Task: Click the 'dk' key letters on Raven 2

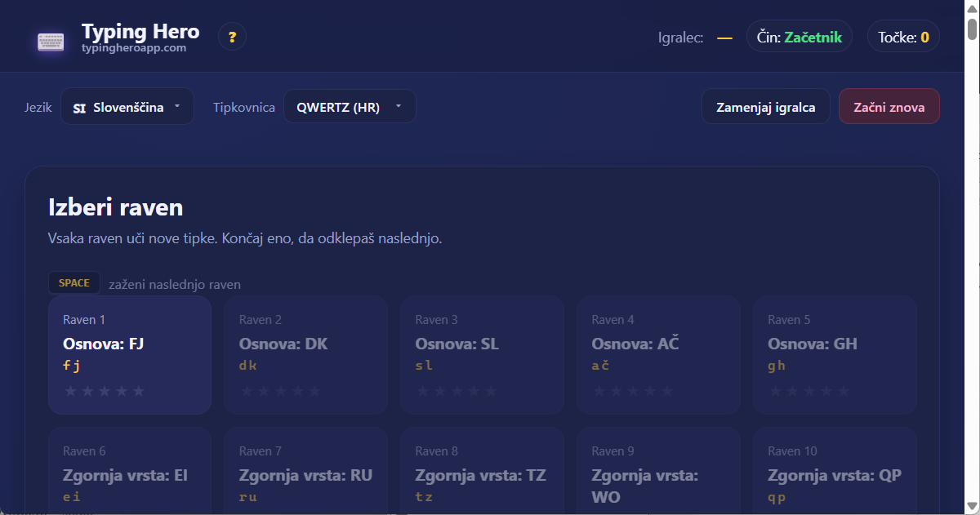Action: (248, 366)
